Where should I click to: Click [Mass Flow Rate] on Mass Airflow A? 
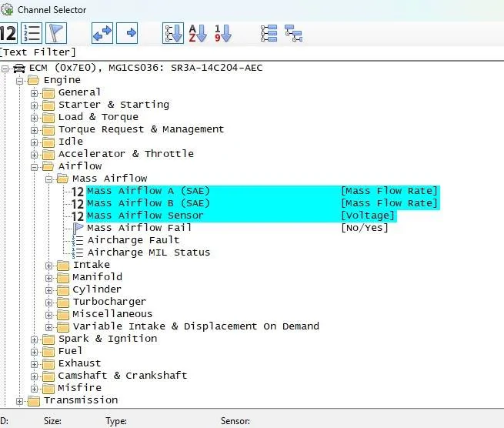coord(389,191)
